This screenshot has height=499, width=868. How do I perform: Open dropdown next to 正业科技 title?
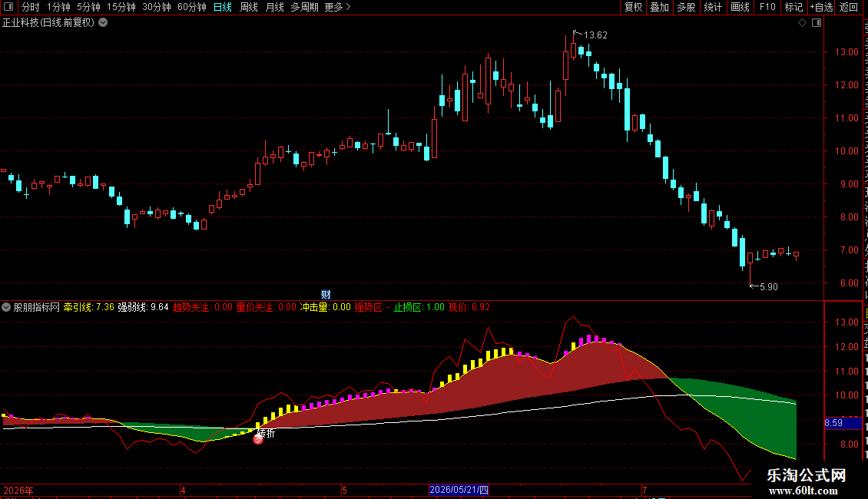103,23
